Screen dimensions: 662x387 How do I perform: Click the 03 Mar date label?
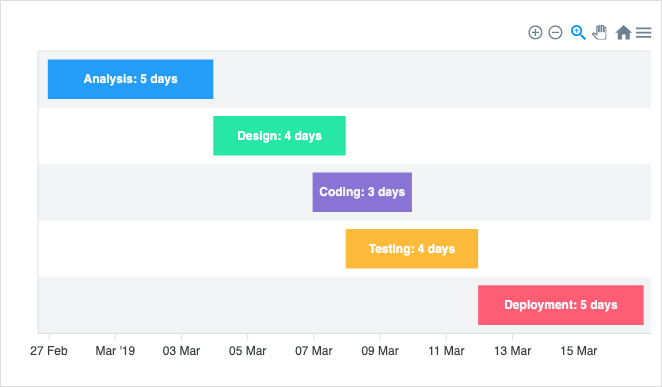coord(182,351)
